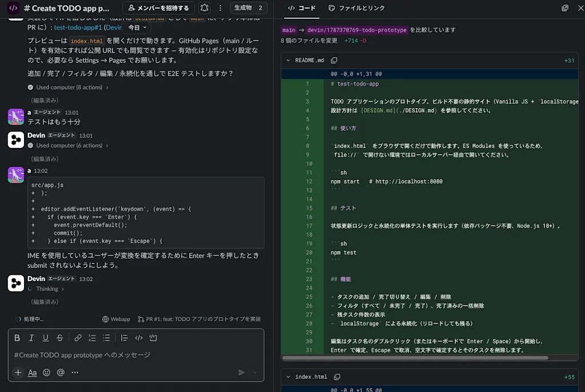Screen dimensions: 585x392
Task: Focus the message input field
Action: [136, 355]
